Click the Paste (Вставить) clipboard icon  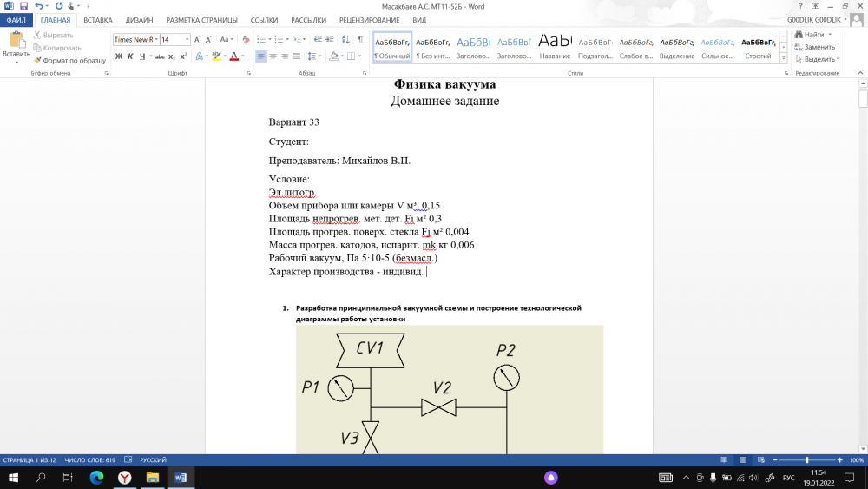16,41
